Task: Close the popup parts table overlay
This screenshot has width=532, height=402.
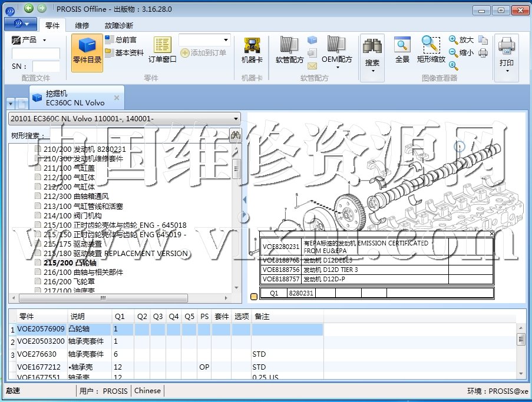Action: [492, 234]
